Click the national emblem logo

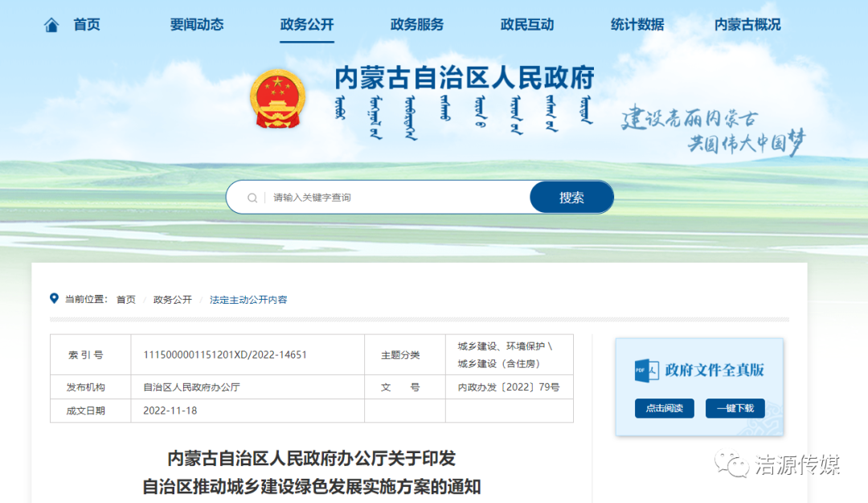(278, 100)
